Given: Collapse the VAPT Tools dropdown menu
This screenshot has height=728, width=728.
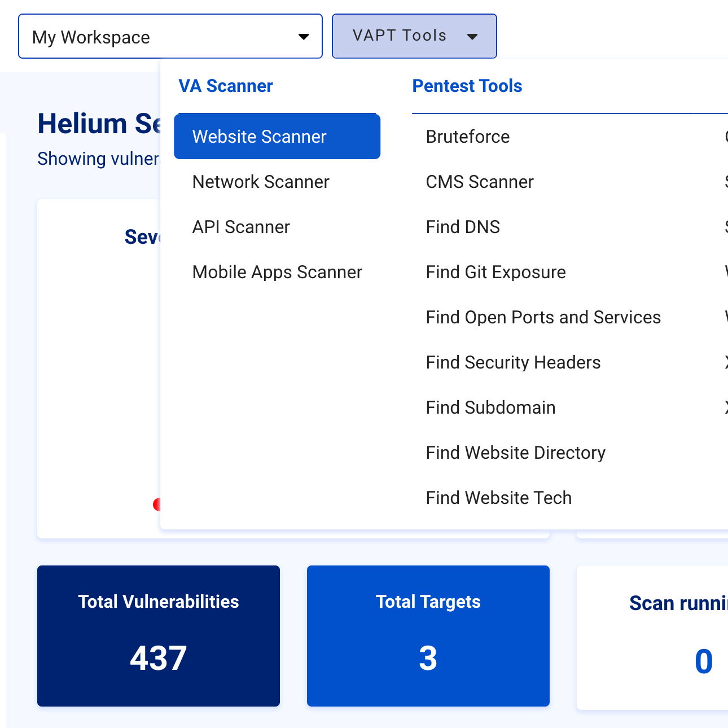Looking at the screenshot, I should point(414,36).
